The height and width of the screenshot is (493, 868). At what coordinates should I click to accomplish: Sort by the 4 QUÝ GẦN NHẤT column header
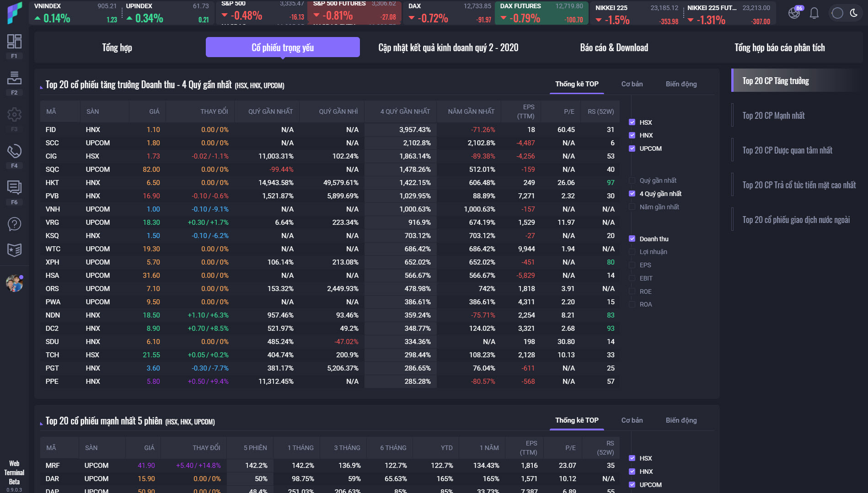pyautogui.click(x=405, y=111)
